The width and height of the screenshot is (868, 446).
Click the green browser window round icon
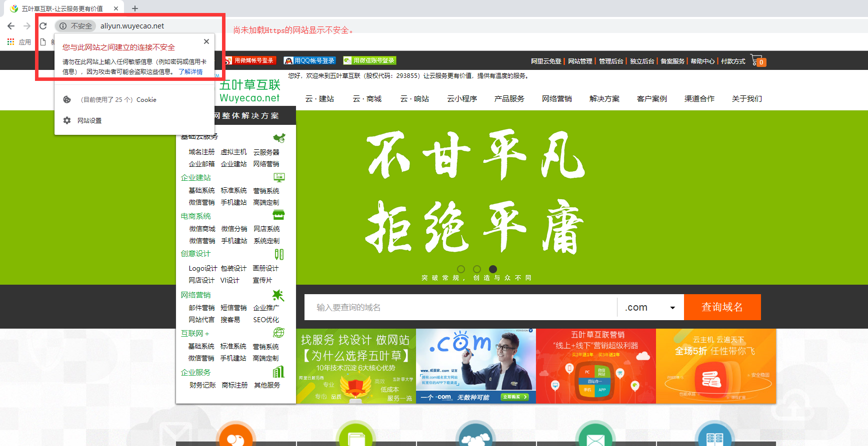(x=356, y=434)
